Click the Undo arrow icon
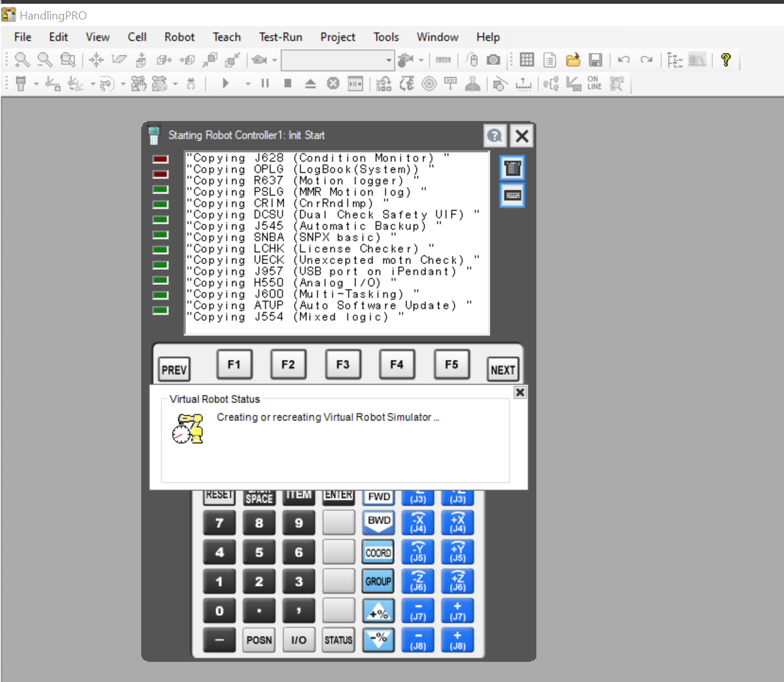This screenshot has height=682, width=784. tap(624, 60)
